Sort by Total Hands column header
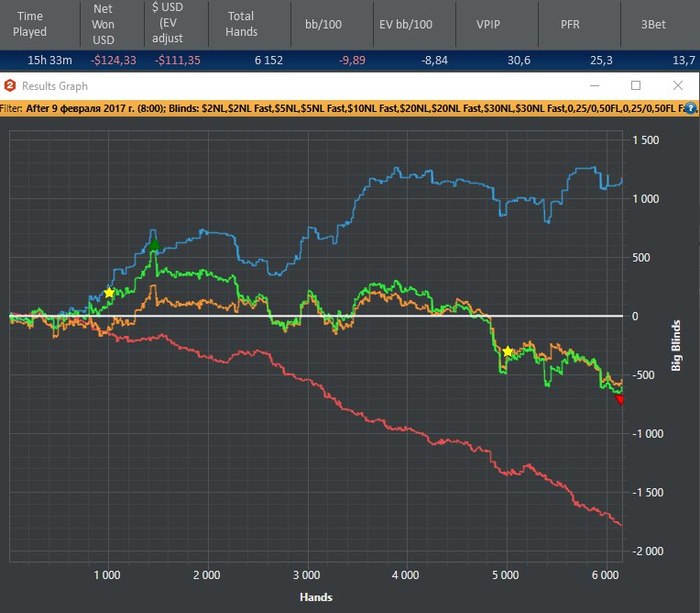The image size is (700, 613). coord(241,24)
